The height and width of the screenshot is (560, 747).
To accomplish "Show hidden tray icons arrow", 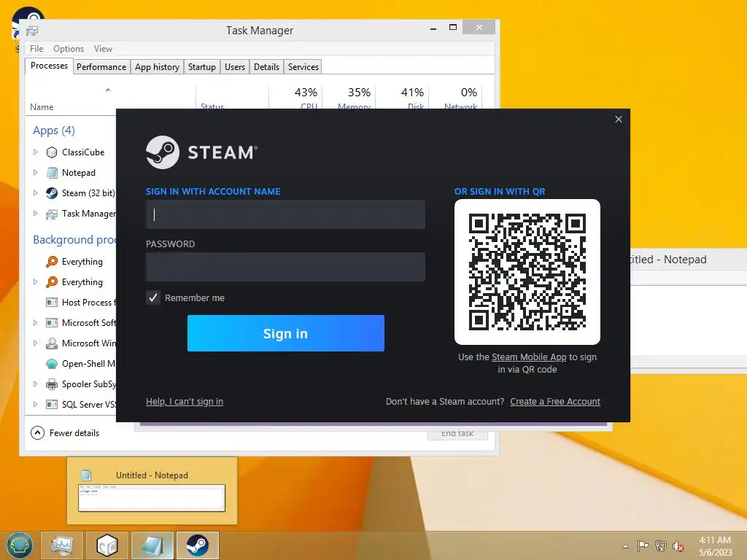I will pyautogui.click(x=625, y=546).
